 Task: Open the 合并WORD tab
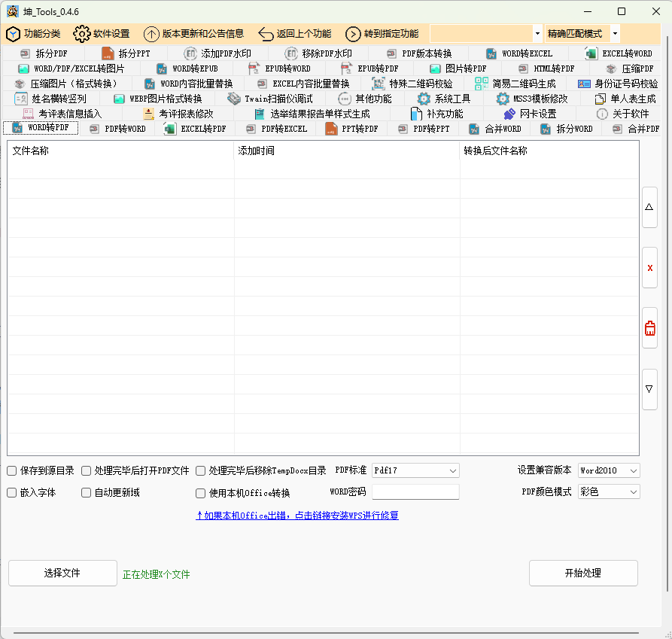coord(495,129)
